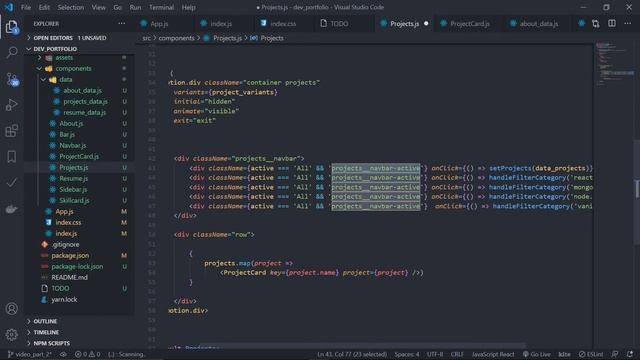Open Run and Debug view icon
This screenshot has width=640, height=360.
[x=12, y=105]
